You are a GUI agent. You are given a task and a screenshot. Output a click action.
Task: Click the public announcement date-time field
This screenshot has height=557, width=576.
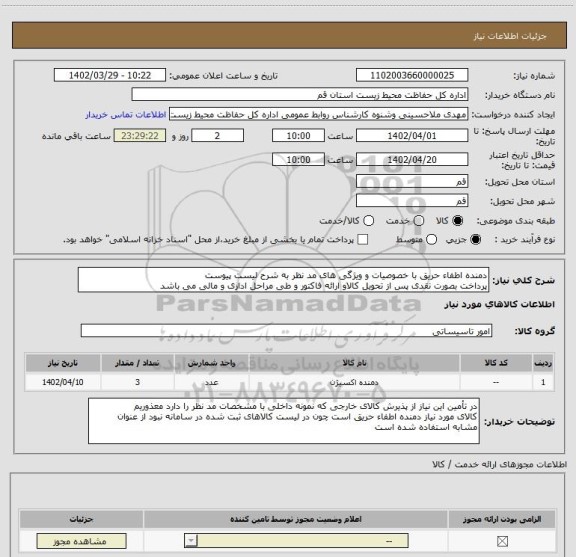110,75
